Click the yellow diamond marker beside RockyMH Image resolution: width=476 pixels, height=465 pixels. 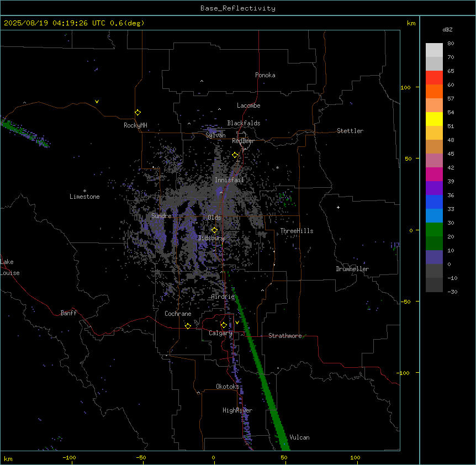tap(137, 113)
